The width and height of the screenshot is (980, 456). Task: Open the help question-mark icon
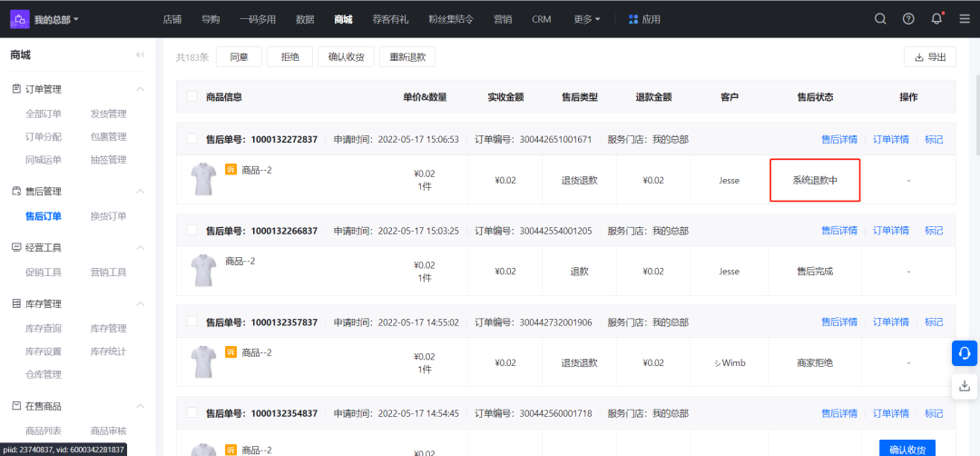pyautogui.click(x=908, y=19)
